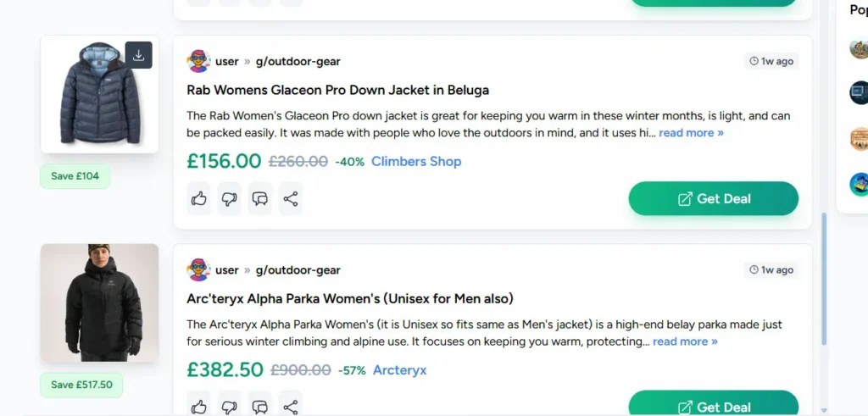The height and width of the screenshot is (416, 868).
Task: Upvote the Arc'teryx Alpha Parka deal
Action: click(x=199, y=406)
